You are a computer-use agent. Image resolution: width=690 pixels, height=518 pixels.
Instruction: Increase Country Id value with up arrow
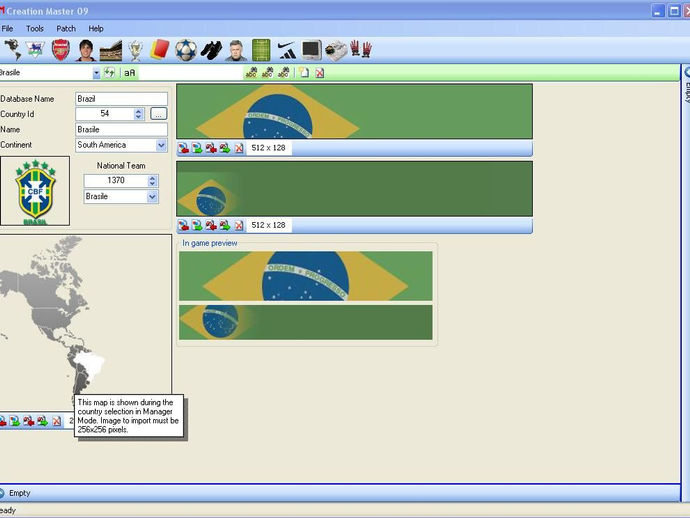point(139,111)
